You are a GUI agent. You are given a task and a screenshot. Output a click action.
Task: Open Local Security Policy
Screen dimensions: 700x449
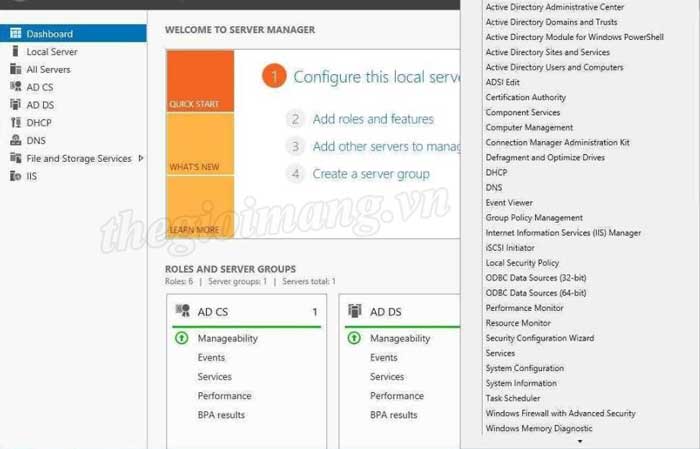522,263
